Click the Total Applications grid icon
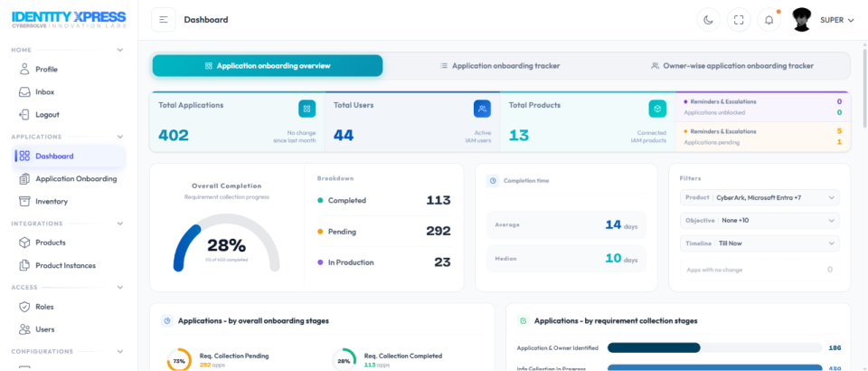Screen dimensions: 868x371 pos(307,109)
